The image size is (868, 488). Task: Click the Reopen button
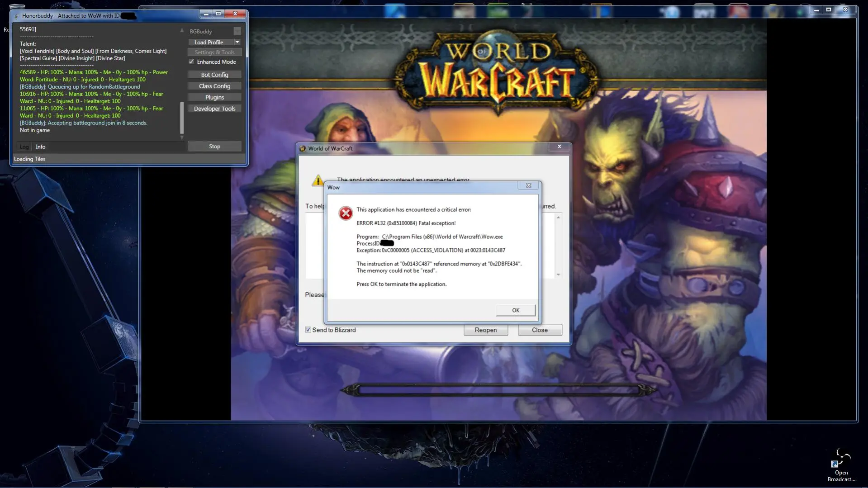pyautogui.click(x=485, y=330)
